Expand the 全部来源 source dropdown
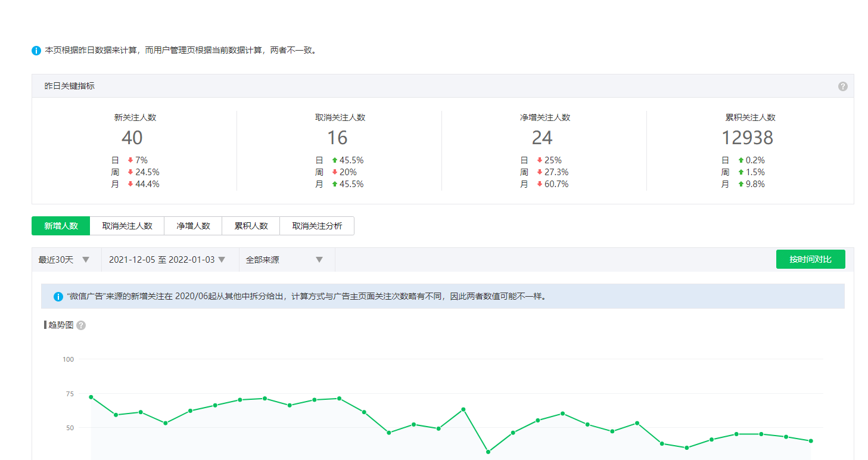 (x=287, y=260)
